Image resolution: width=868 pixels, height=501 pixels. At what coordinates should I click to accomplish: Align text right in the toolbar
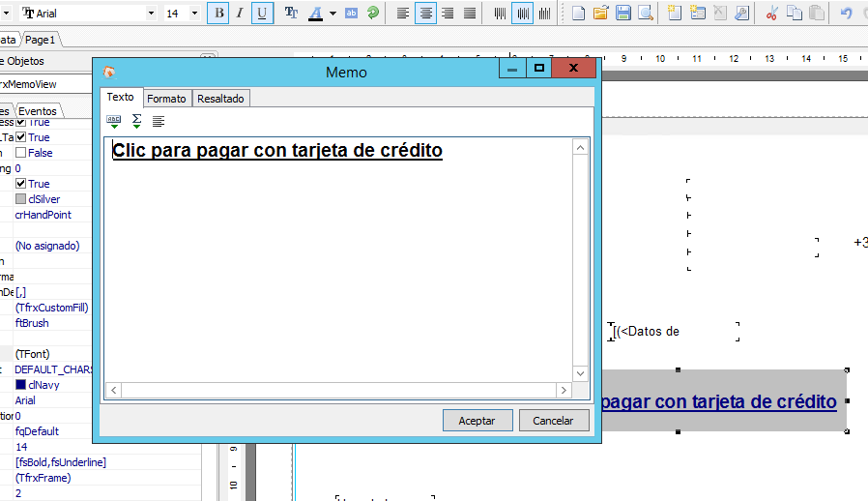tap(448, 13)
